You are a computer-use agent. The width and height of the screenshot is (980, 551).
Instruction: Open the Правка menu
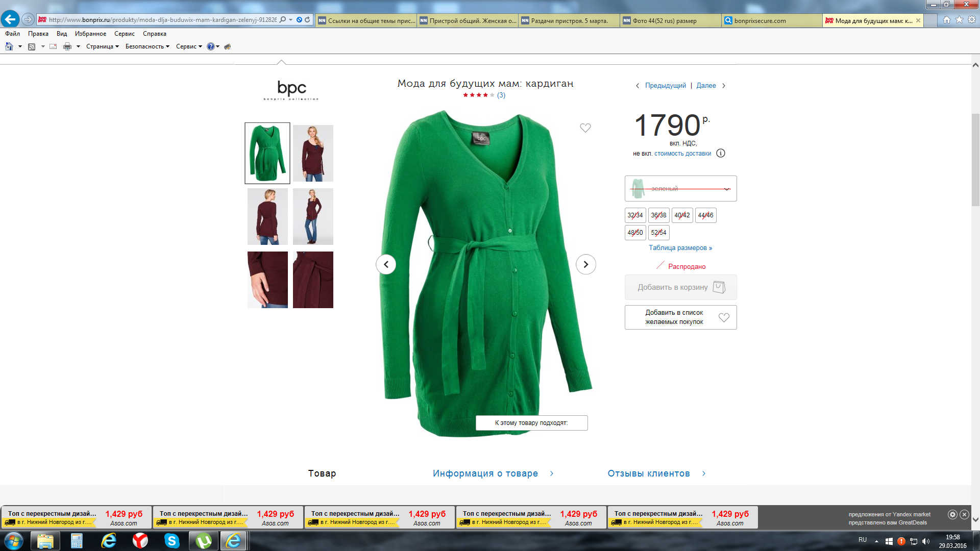[38, 34]
